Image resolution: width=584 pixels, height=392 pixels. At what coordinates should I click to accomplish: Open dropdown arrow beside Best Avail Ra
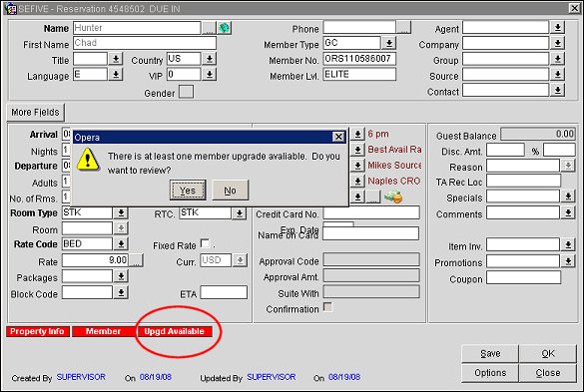tap(357, 150)
